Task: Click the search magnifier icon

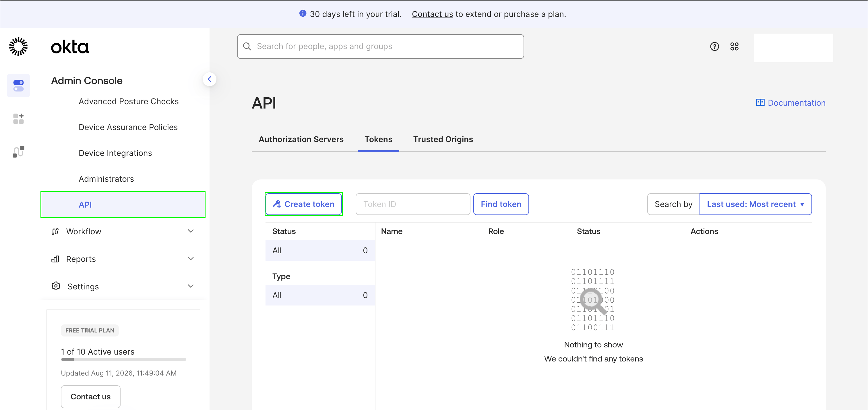Action: [x=247, y=47]
